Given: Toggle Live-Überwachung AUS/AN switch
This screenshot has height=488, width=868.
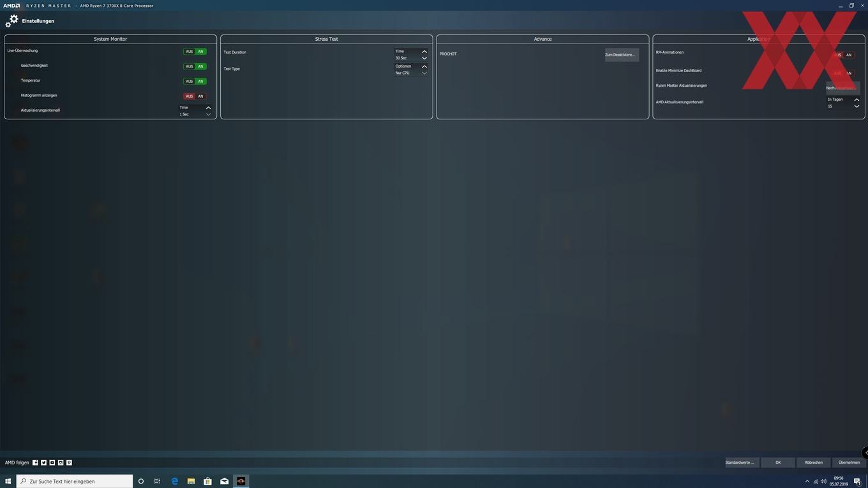Looking at the screenshot, I should 195,52.
